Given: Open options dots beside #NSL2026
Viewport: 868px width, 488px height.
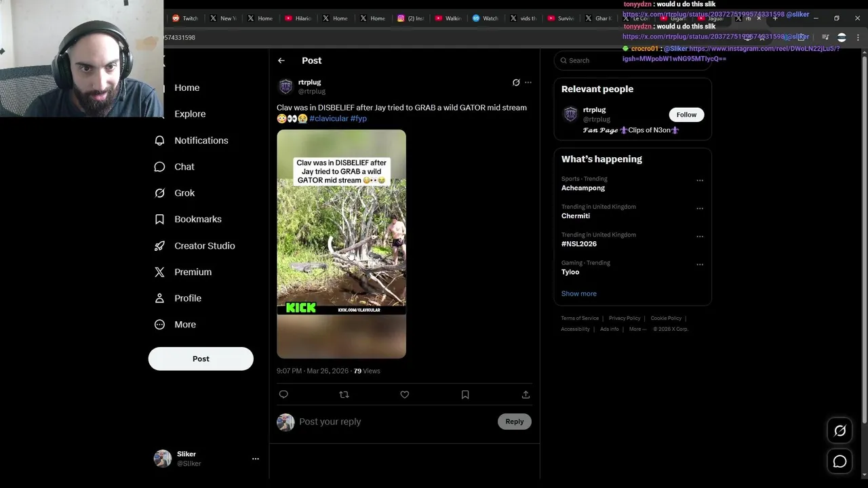Looking at the screenshot, I should point(700,237).
